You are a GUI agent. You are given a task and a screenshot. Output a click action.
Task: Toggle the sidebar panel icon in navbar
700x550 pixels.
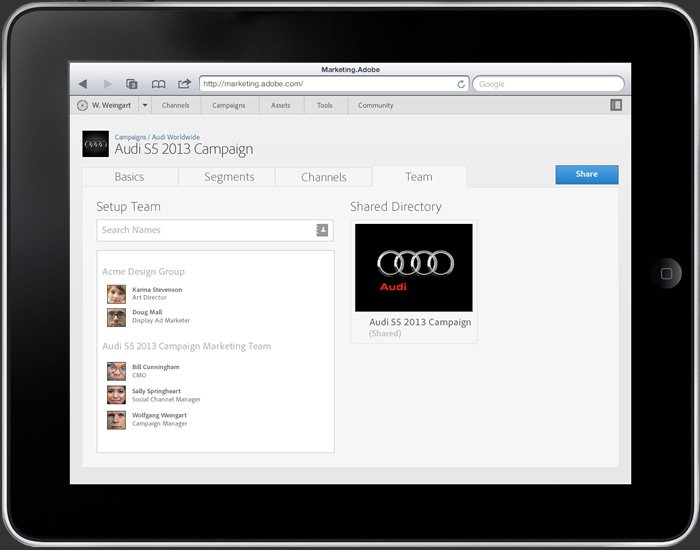point(616,105)
